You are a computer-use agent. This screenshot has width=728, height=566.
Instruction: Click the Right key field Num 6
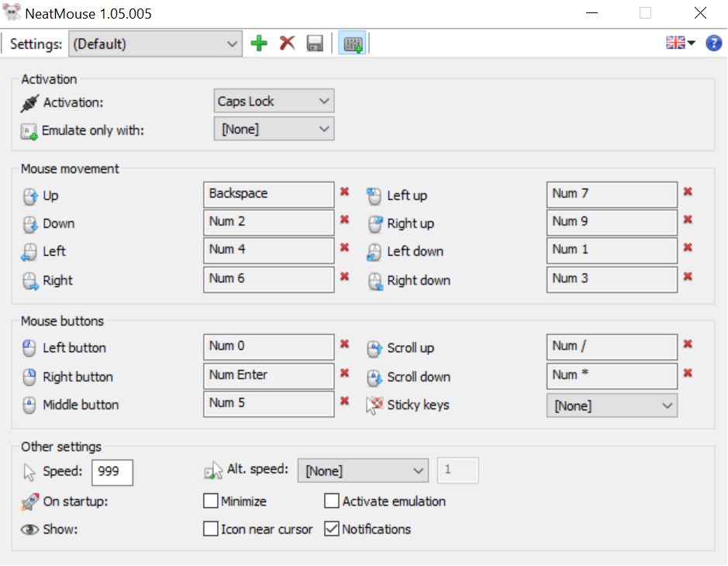coord(269,280)
